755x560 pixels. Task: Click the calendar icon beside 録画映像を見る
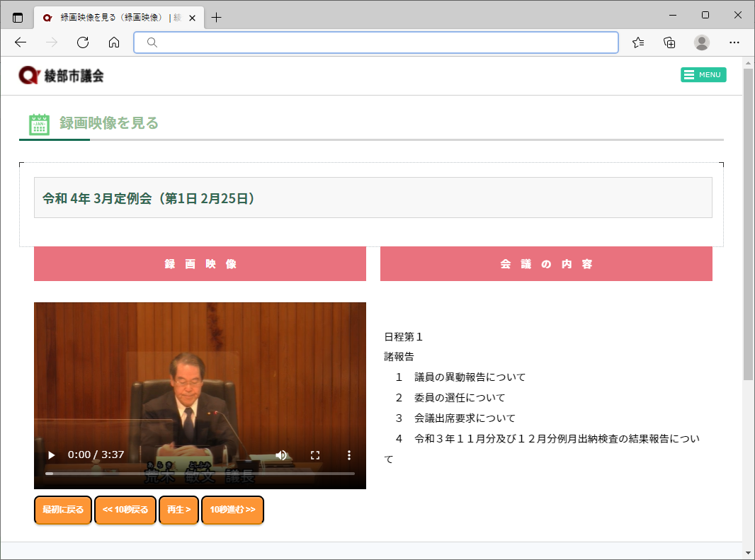pyautogui.click(x=39, y=124)
